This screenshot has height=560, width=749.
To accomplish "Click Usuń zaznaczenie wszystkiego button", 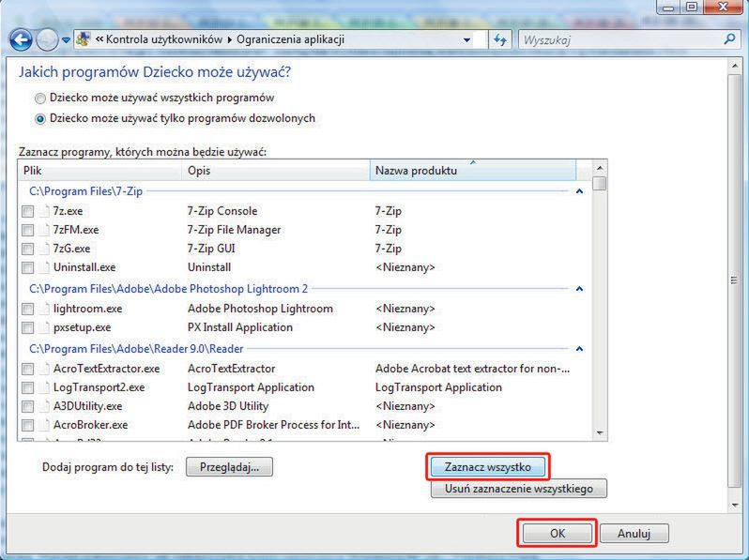I will (519, 489).
